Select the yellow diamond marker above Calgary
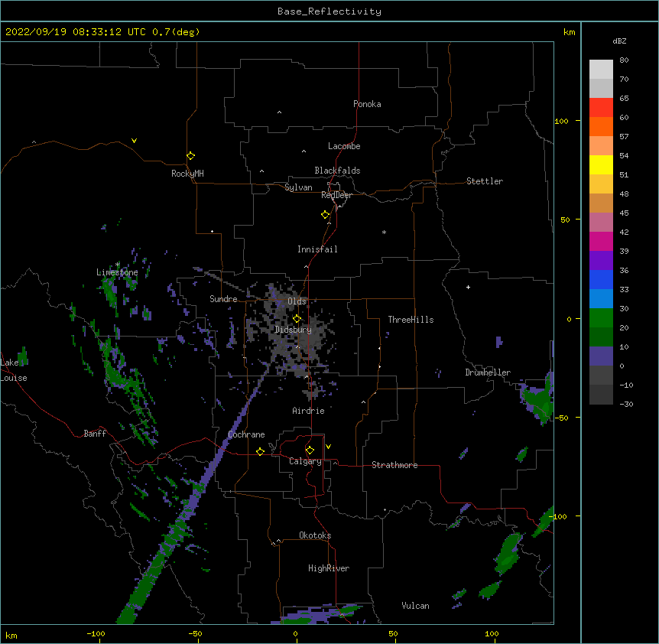This screenshot has height=644, width=659. [310, 450]
